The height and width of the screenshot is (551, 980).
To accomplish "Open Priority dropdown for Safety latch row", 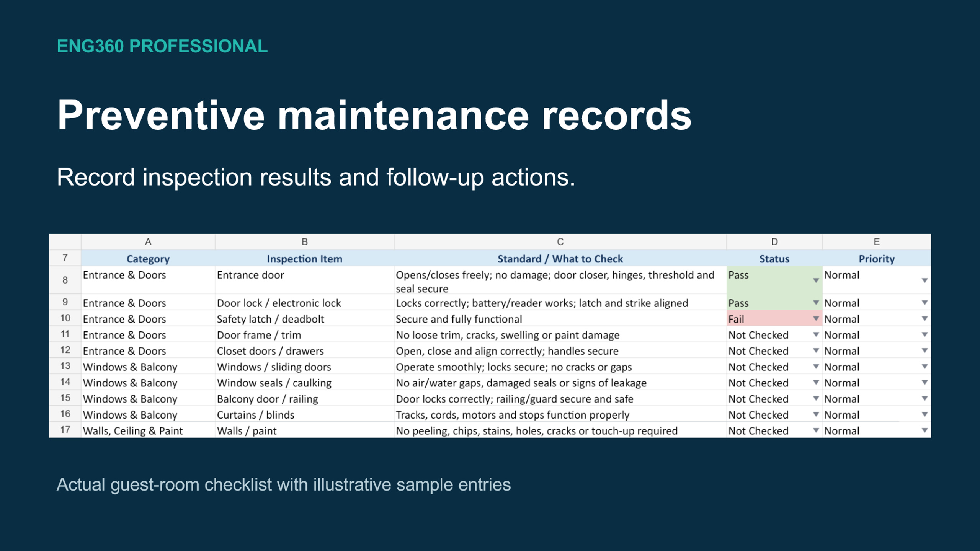I will [x=924, y=319].
